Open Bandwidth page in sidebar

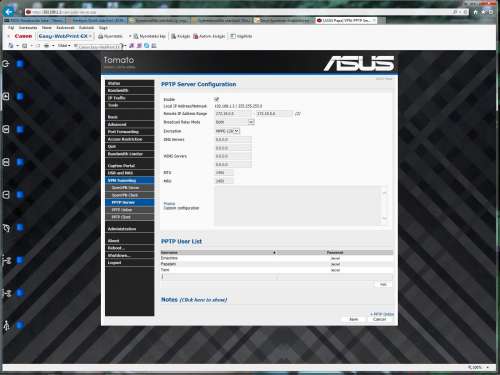coord(130,90)
